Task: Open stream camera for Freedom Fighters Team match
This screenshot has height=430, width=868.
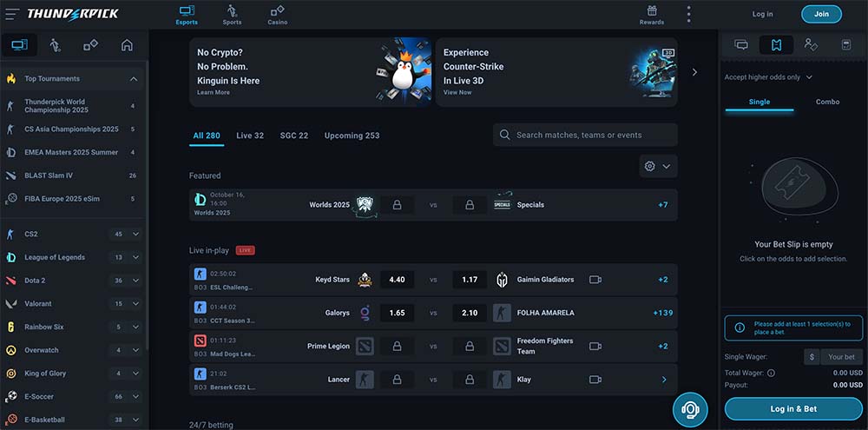Action: [x=595, y=347]
